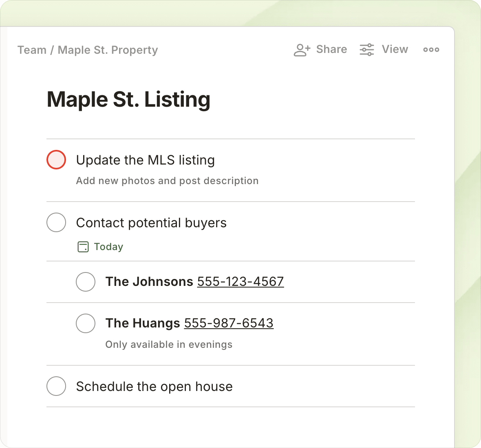
Task: Click the Share invite icon
Action: point(301,49)
